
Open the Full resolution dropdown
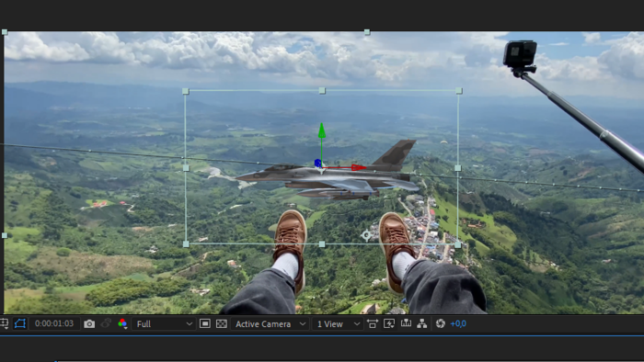(165, 324)
